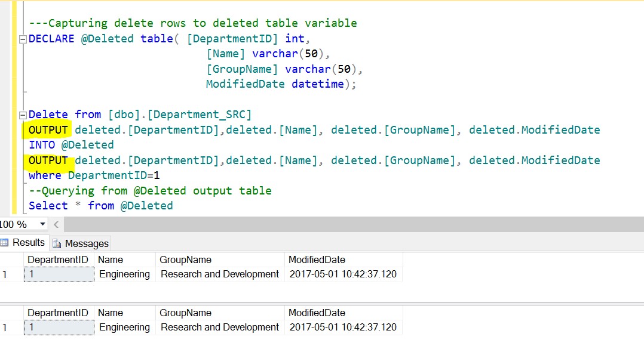Click the first highlighted OUTPUT keyword
The image size is (644, 346).
pos(48,129)
